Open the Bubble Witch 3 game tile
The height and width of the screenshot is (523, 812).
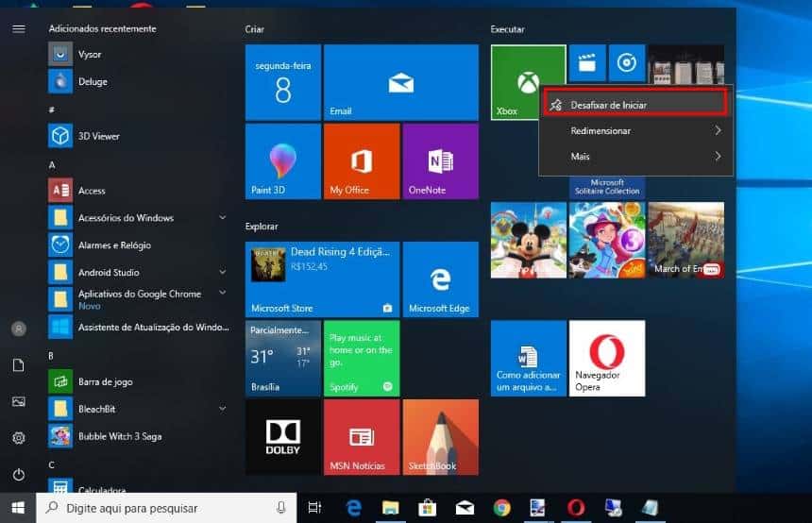pyautogui.click(x=607, y=241)
